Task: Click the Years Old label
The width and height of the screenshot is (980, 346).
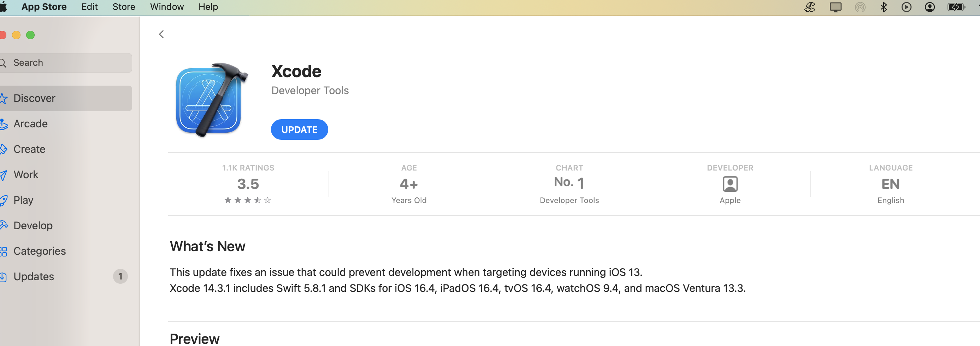Action: click(x=409, y=201)
